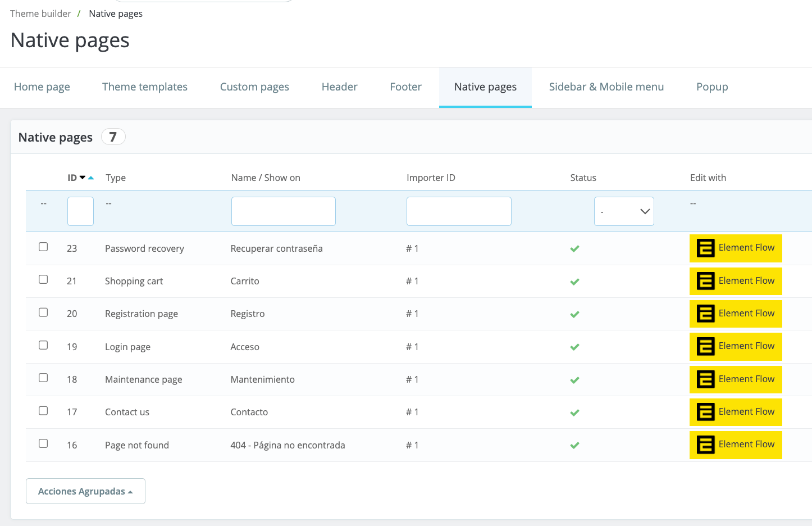The height and width of the screenshot is (526, 812).
Task: Switch to the Footer tab
Action: pyautogui.click(x=406, y=87)
